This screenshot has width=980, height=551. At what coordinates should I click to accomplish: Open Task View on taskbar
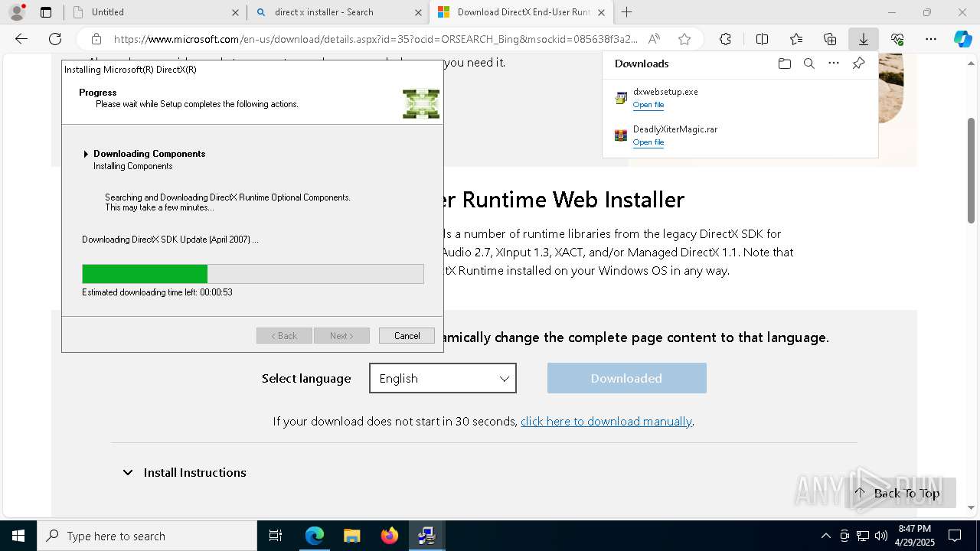pos(276,536)
